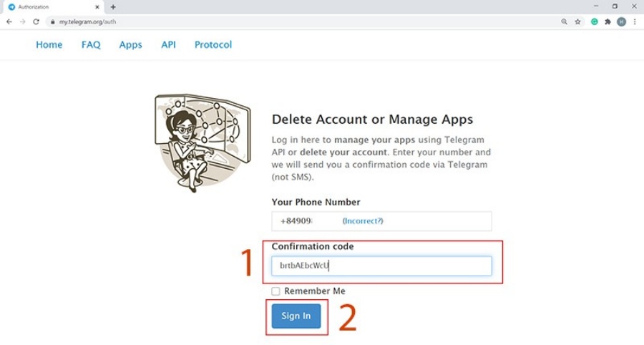
Task: Reload the page with the refresh icon
Action: tap(36, 21)
